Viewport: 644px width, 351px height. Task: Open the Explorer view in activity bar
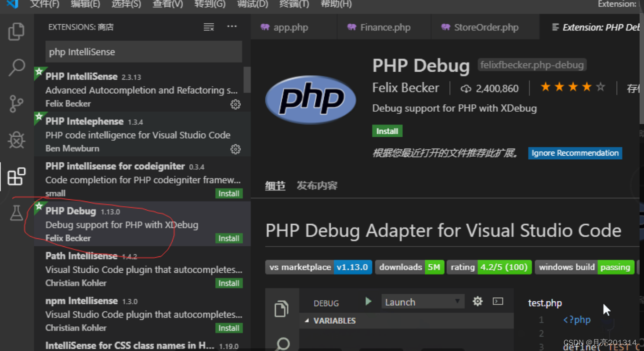pos(17,32)
